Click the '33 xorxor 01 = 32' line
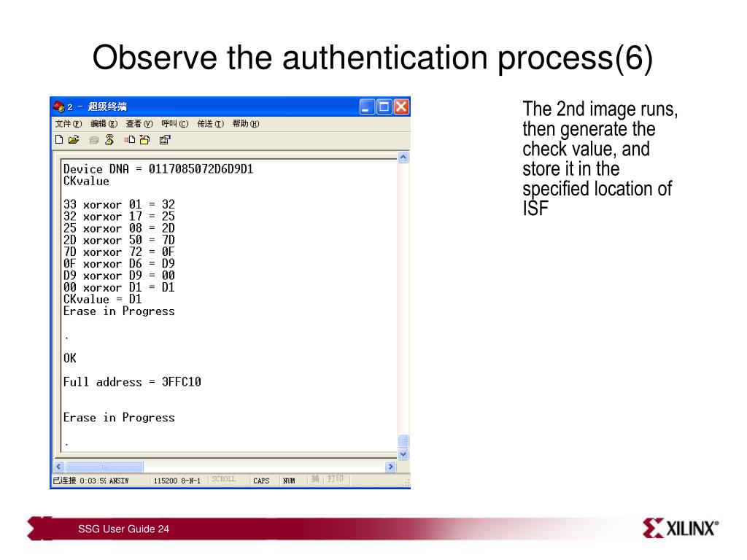The height and width of the screenshot is (560, 747). tap(119, 204)
